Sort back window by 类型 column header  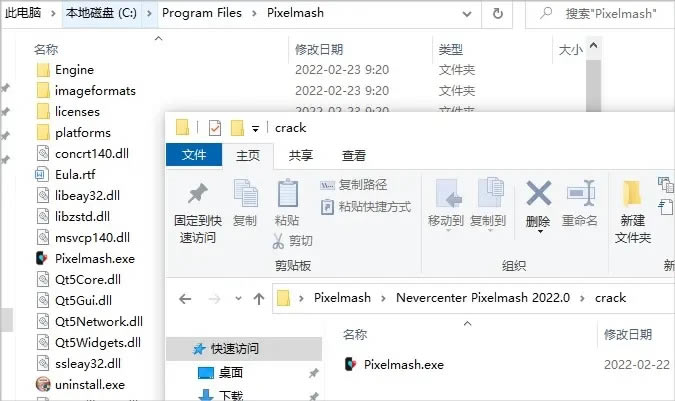click(450, 49)
